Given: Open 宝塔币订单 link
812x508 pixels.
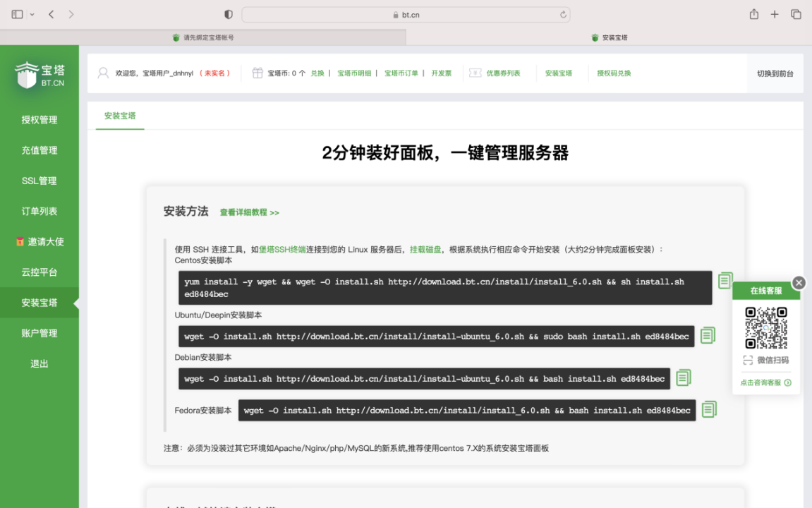Looking at the screenshot, I should (x=401, y=73).
